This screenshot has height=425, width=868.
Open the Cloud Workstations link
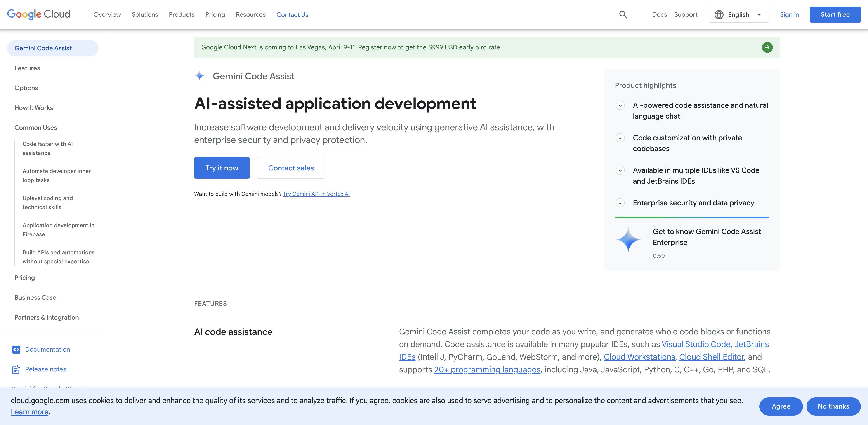tap(639, 357)
